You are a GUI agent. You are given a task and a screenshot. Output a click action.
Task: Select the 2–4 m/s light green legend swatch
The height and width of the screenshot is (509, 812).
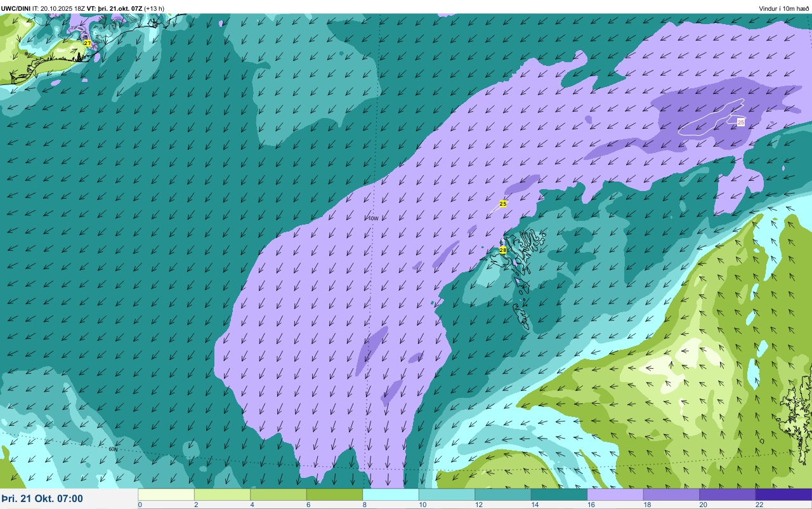pyautogui.click(x=222, y=494)
